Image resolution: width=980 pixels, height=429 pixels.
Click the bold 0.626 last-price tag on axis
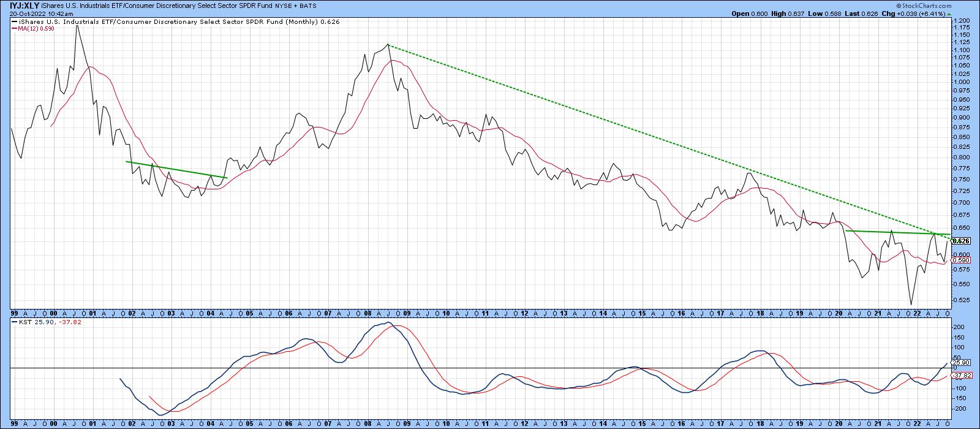pos(960,241)
